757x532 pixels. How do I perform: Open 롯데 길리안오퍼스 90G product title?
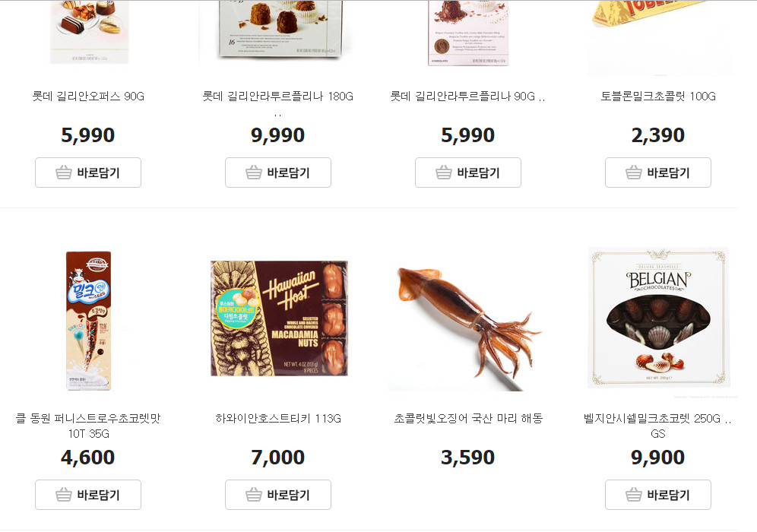click(x=88, y=96)
